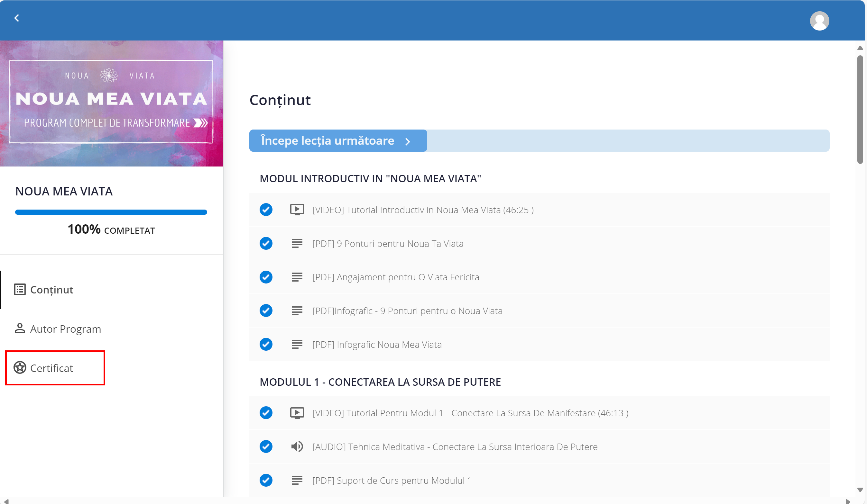Click the Autor Program person icon
867x504 pixels.
(20, 328)
